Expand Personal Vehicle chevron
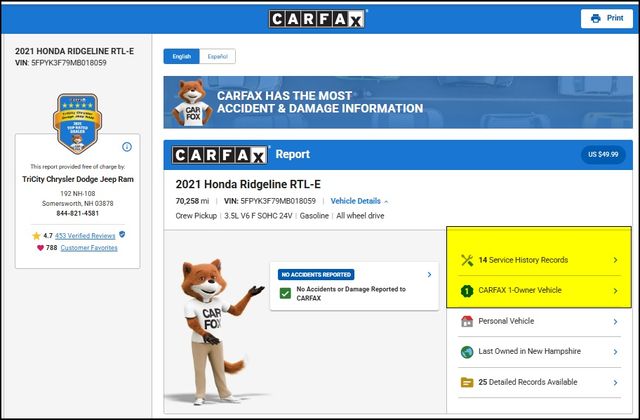The width and height of the screenshot is (640, 420). coord(616,322)
